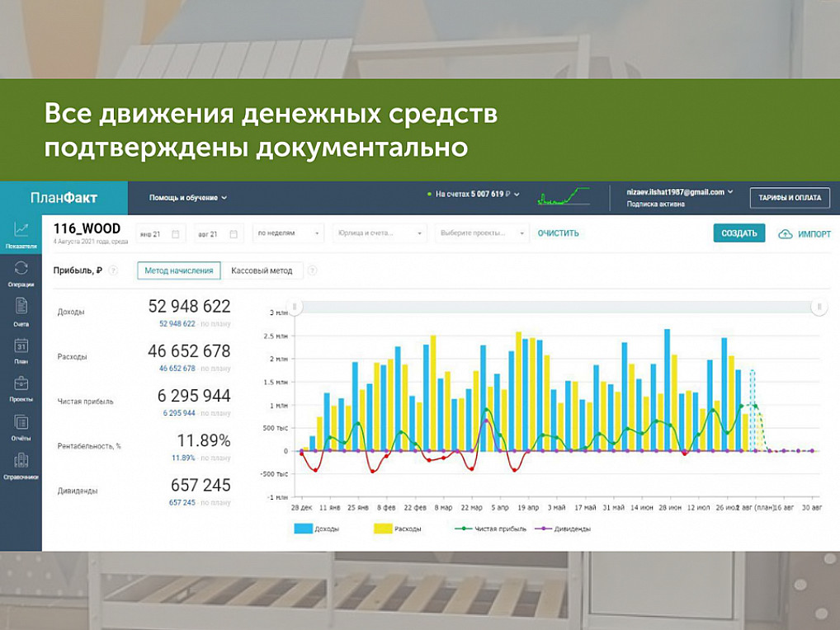This screenshot has height=630, width=840.
Task: Expand the Помощь и обучение menu
Action: (x=188, y=198)
